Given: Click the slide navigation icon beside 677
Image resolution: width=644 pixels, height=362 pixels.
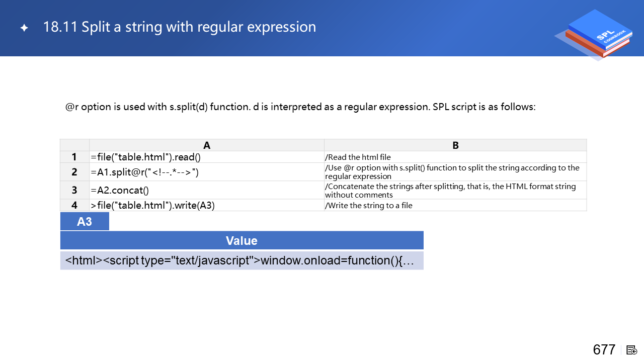Looking at the screenshot, I should (x=631, y=350).
